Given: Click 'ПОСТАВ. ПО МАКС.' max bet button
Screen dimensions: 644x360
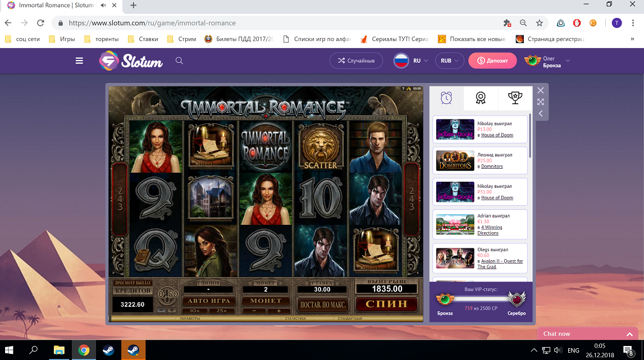Looking at the screenshot, I should click(x=322, y=304).
